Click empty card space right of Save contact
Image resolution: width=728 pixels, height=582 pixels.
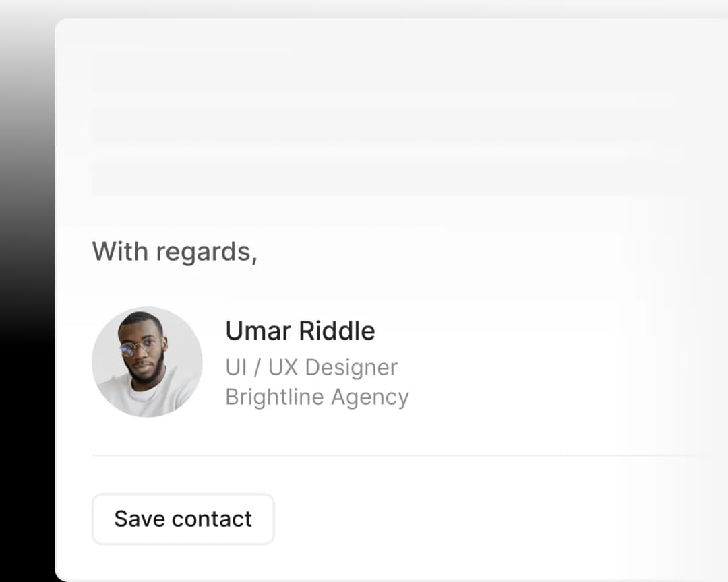472,519
